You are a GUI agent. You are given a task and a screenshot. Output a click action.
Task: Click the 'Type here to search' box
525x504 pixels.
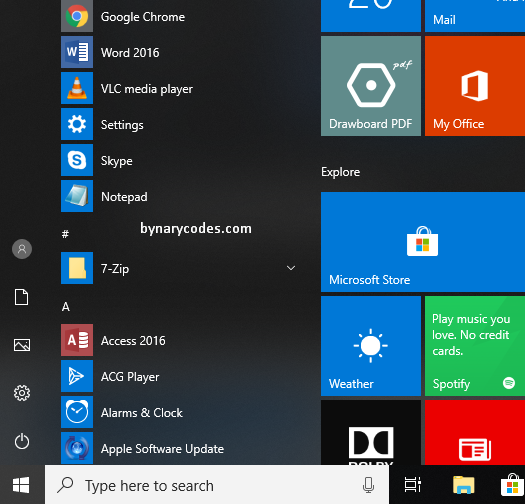click(x=217, y=485)
